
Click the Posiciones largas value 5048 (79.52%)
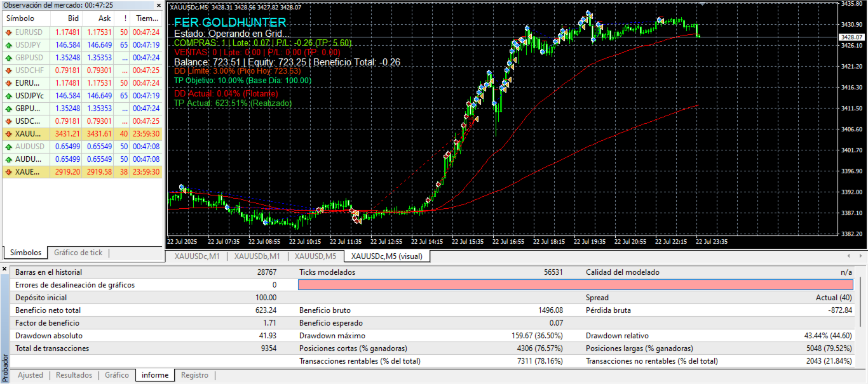[829, 348]
